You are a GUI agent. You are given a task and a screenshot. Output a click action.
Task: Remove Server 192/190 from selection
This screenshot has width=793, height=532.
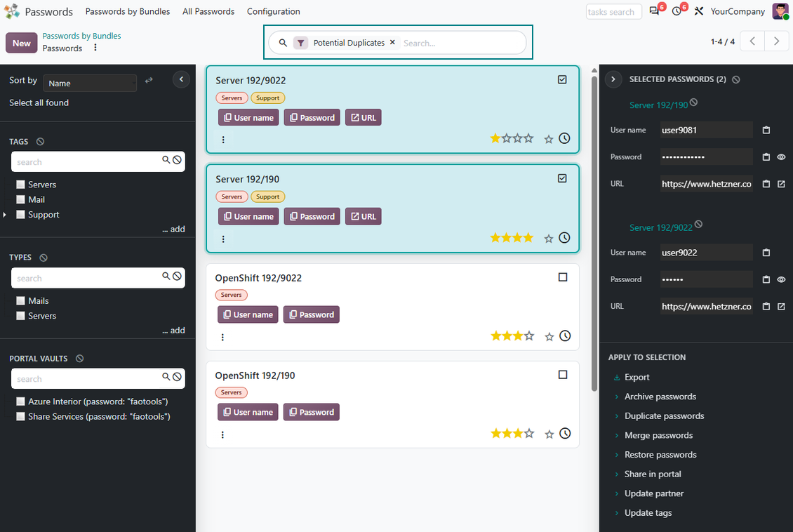click(694, 102)
